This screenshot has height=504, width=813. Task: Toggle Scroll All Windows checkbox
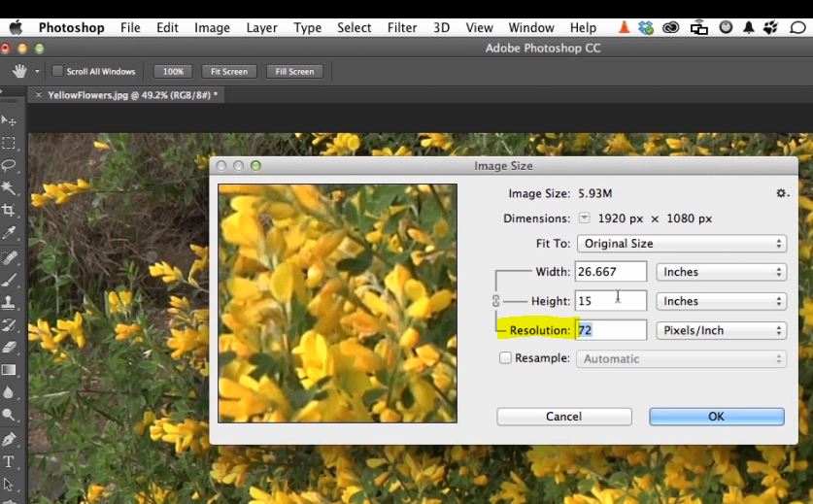pyautogui.click(x=57, y=71)
